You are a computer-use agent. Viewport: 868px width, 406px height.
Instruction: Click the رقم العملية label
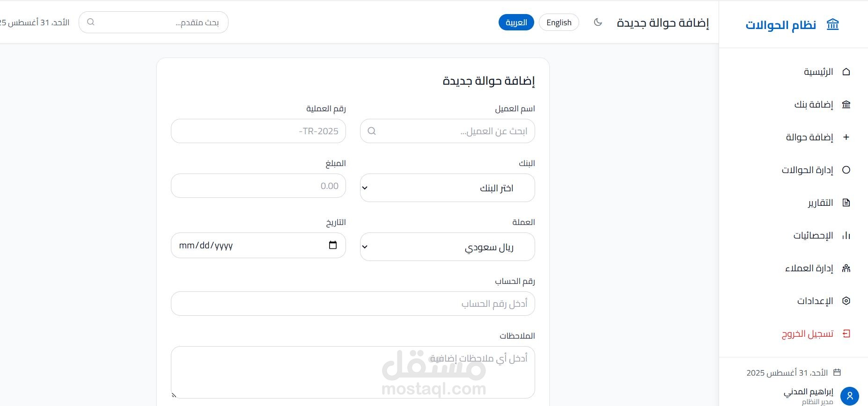[326, 109]
